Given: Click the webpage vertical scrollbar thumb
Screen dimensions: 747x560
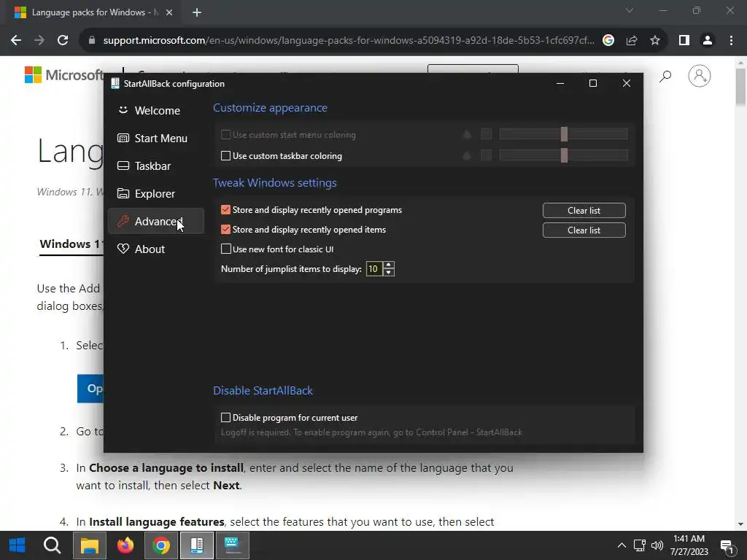Looking at the screenshot, I should [740, 87].
